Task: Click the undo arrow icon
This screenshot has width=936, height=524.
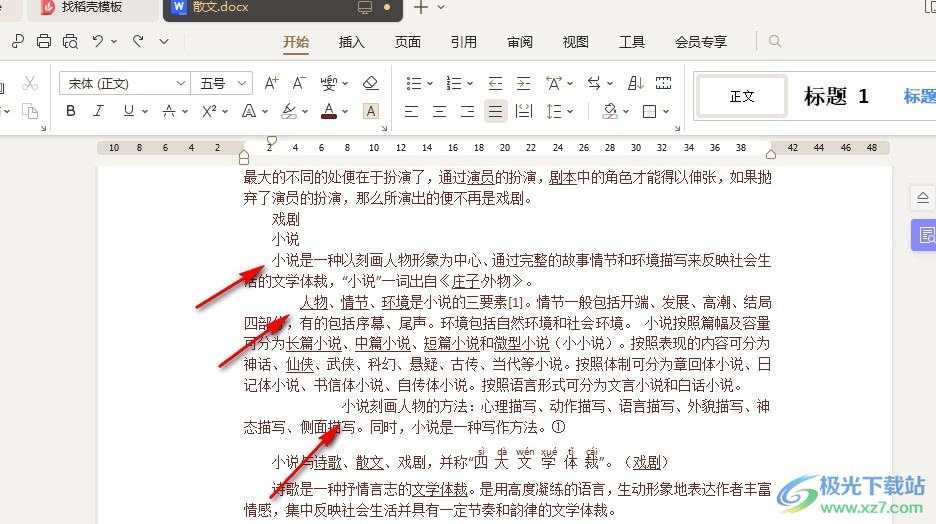Action: click(98, 42)
